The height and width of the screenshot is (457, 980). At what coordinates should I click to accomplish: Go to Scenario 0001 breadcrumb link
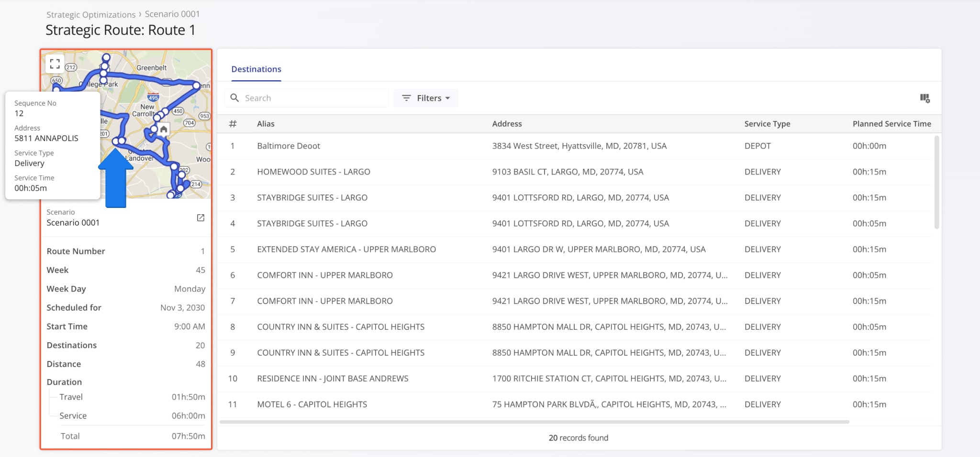(x=172, y=14)
